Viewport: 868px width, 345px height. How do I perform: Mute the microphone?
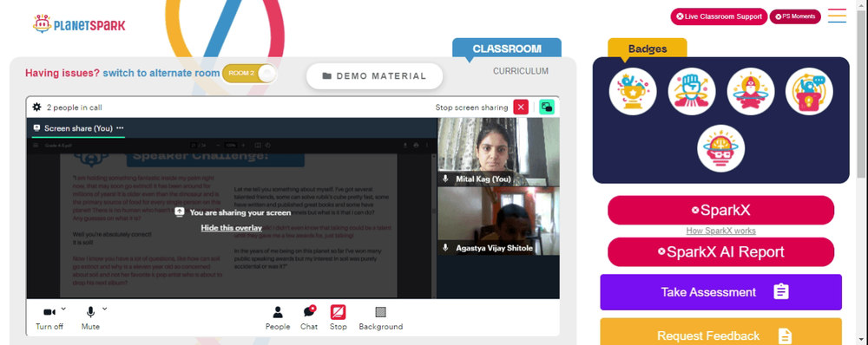[90, 318]
